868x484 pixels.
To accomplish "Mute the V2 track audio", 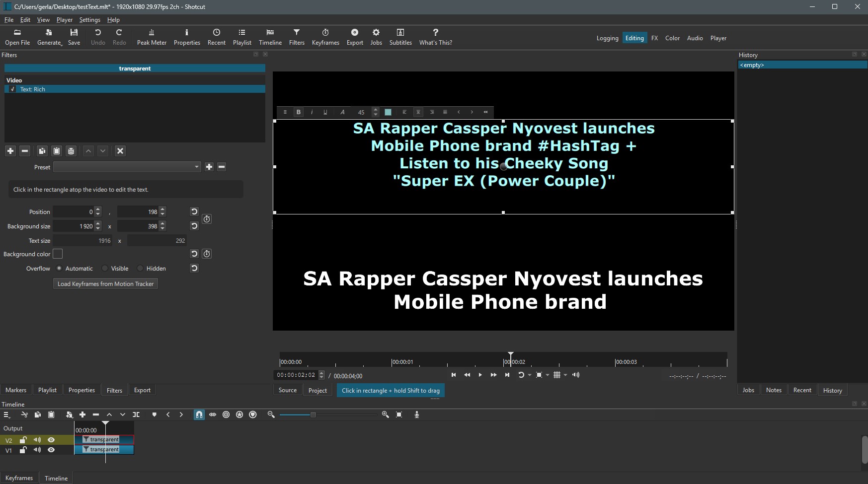I will point(37,440).
